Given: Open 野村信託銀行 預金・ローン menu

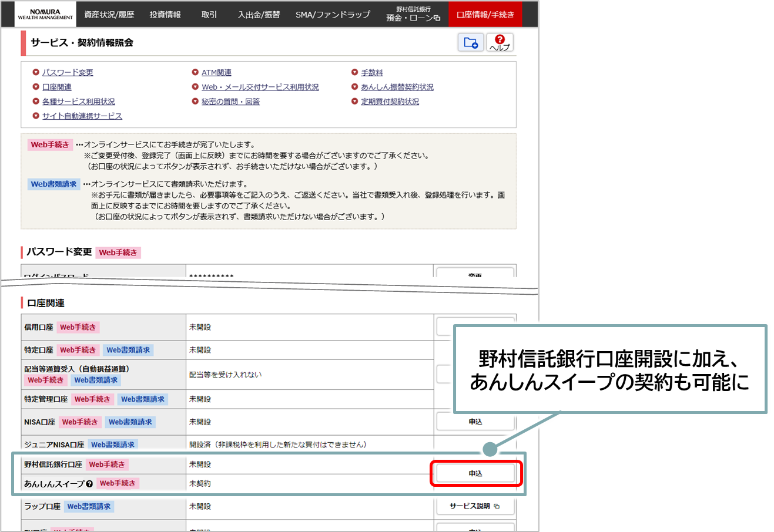Looking at the screenshot, I should pyautogui.click(x=413, y=14).
